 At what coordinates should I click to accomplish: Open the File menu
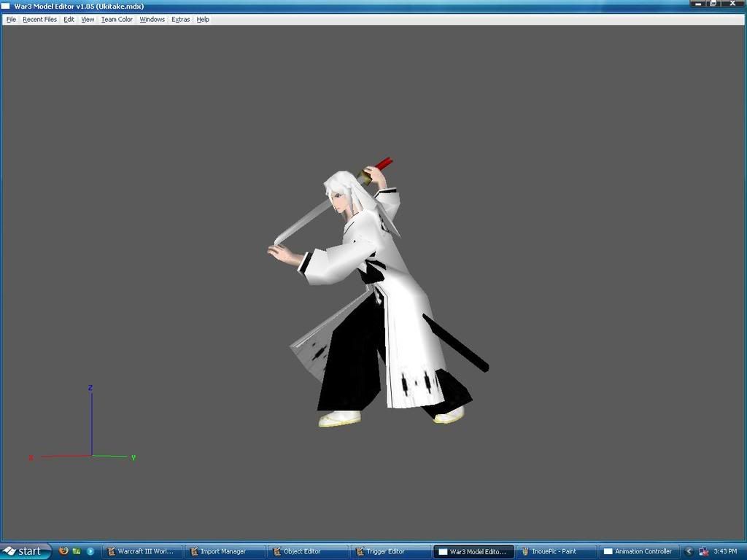point(12,20)
